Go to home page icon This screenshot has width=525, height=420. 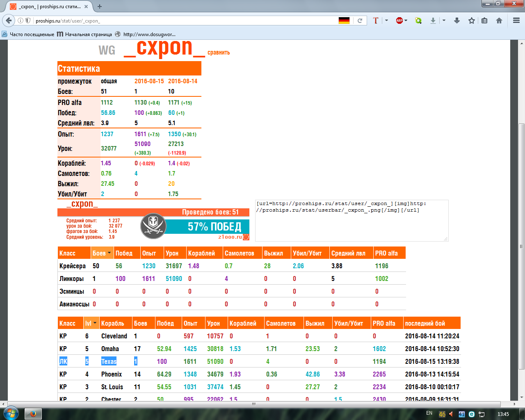pyautogui.click(x=499, y=21)
